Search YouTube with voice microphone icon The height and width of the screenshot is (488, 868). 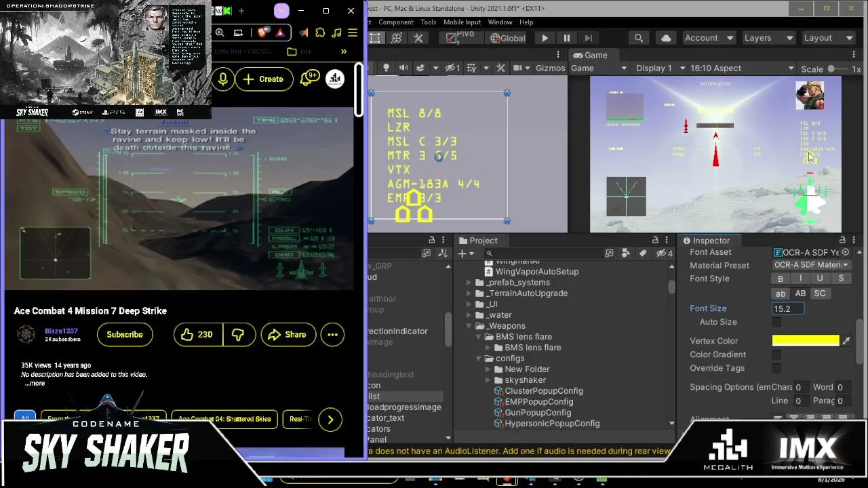click(x=222, y=79)
